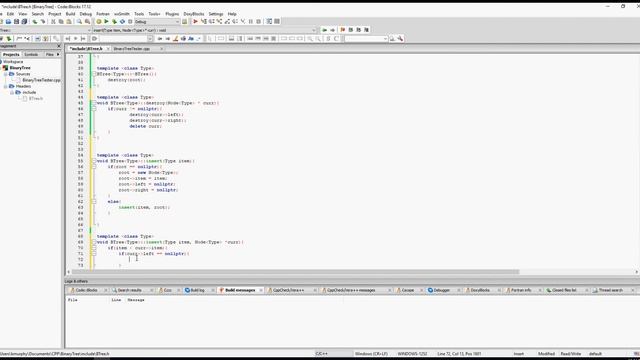The width and height of the screenshot is (640, 360).
Task: Collapse the include folder node
Action: tap(12, 92)
